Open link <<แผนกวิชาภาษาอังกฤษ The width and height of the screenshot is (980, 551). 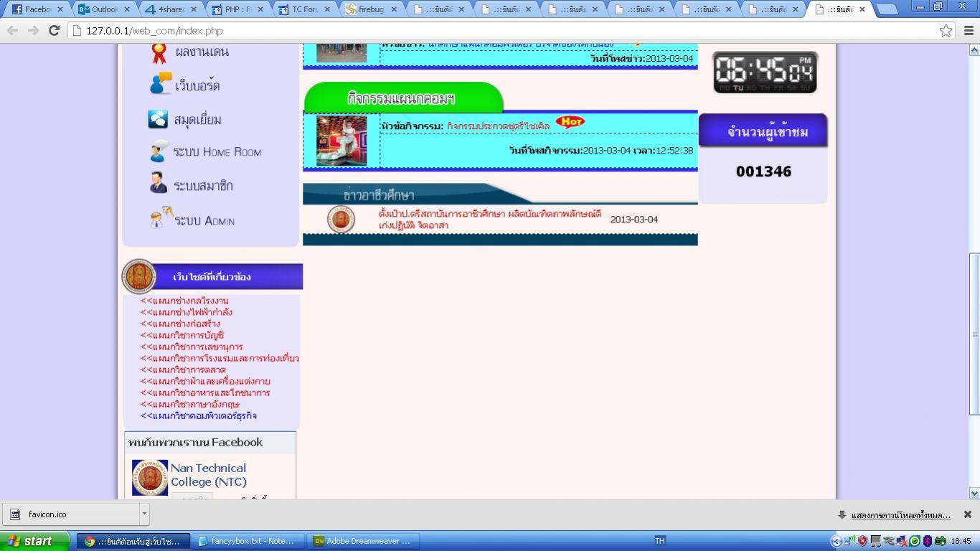point(189,404)
